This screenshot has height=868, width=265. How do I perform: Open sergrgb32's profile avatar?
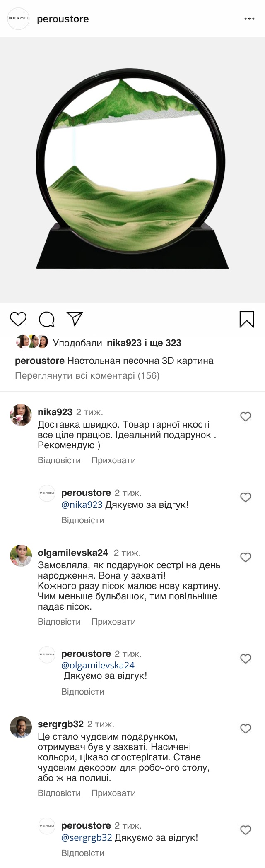[x=21, y=727]
